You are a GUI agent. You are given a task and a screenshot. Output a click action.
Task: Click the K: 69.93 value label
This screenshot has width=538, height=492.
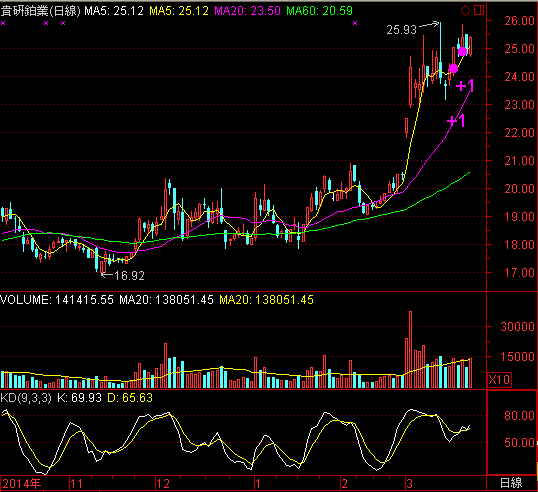point(79,398)
